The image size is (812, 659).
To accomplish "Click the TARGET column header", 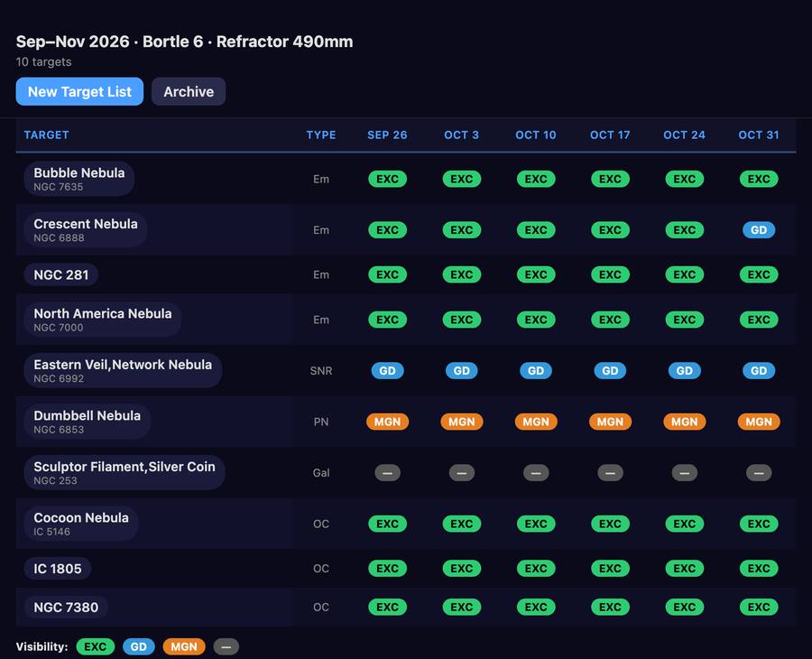I will click(47, 135).
